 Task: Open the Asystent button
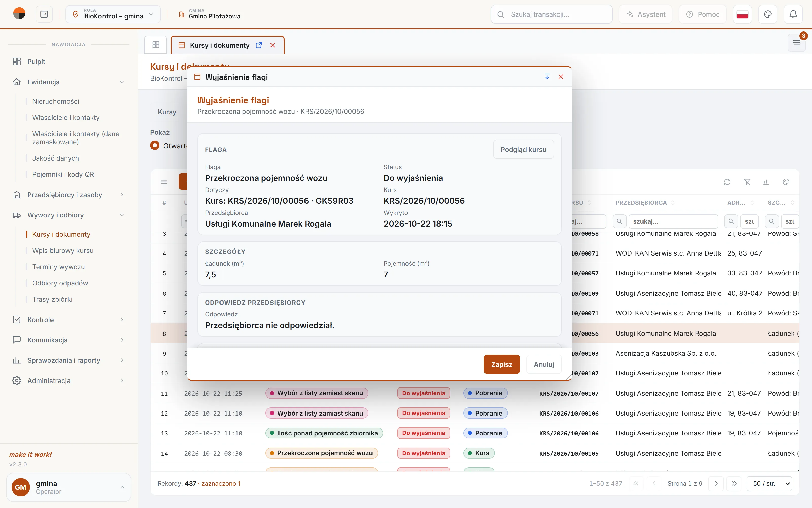tap(646, 14)
